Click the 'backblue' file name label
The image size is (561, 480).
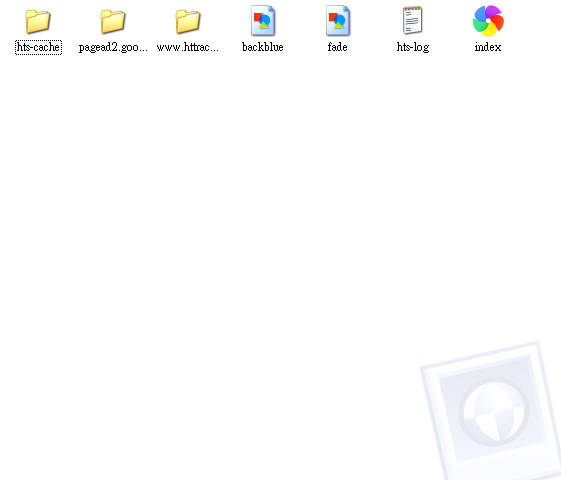click(x=263, y=47)
